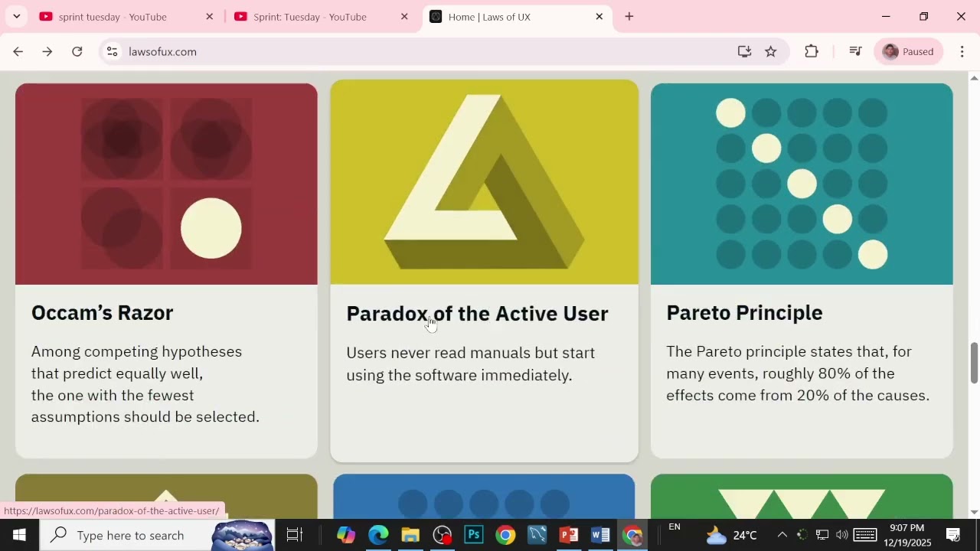Open Microsoft Edge from the taskbar
980x551 pixels.
tap(378, 535)
